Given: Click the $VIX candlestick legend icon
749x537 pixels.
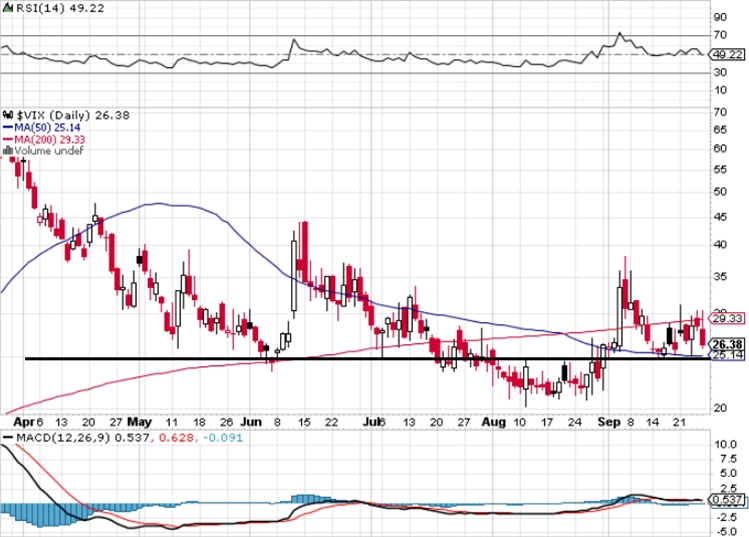Looking at the screenshot, I should [8, 115].
